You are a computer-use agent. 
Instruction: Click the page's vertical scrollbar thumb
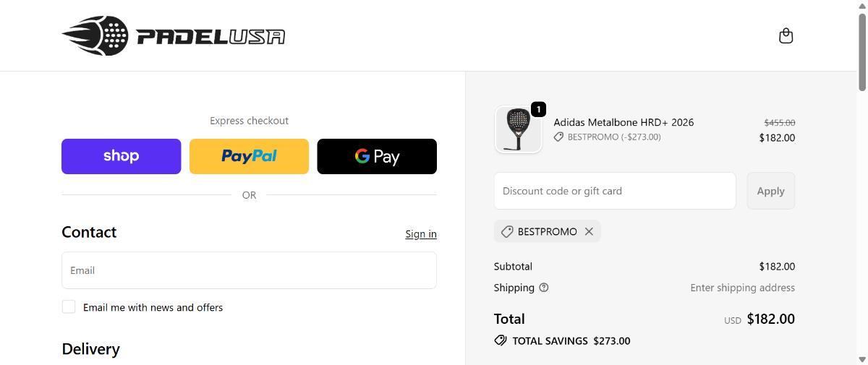pyautogui.click(x=861, y=51)
